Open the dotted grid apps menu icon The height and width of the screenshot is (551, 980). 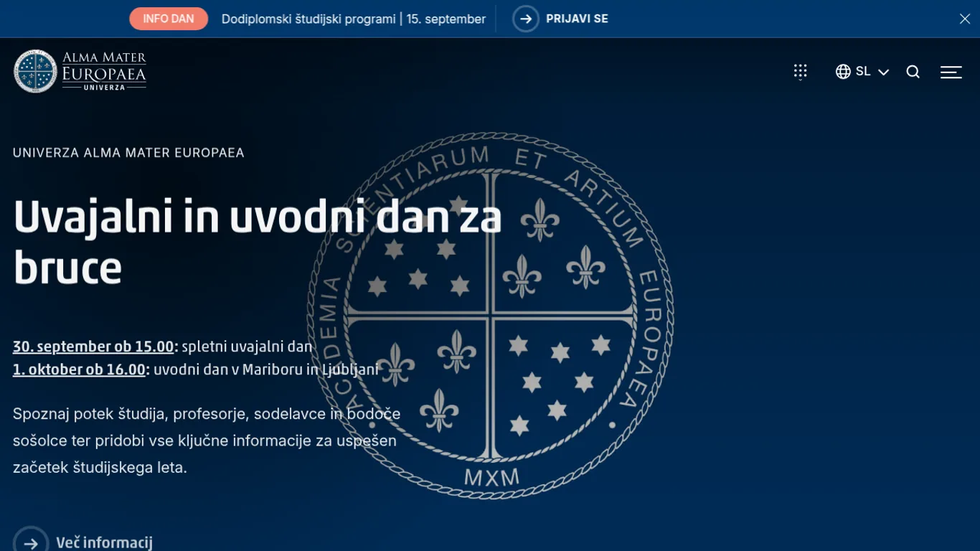(801, 72)
